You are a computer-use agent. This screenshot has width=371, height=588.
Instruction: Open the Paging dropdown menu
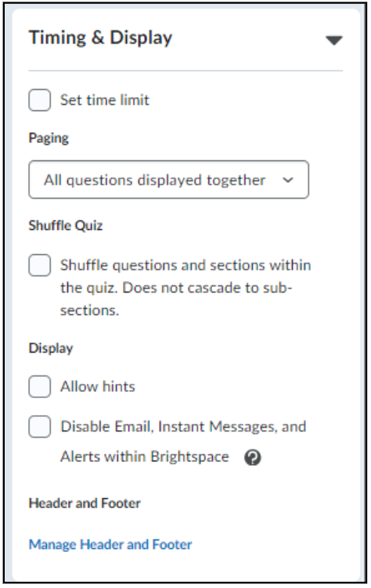pyautogui.click(x=168, y=180)
